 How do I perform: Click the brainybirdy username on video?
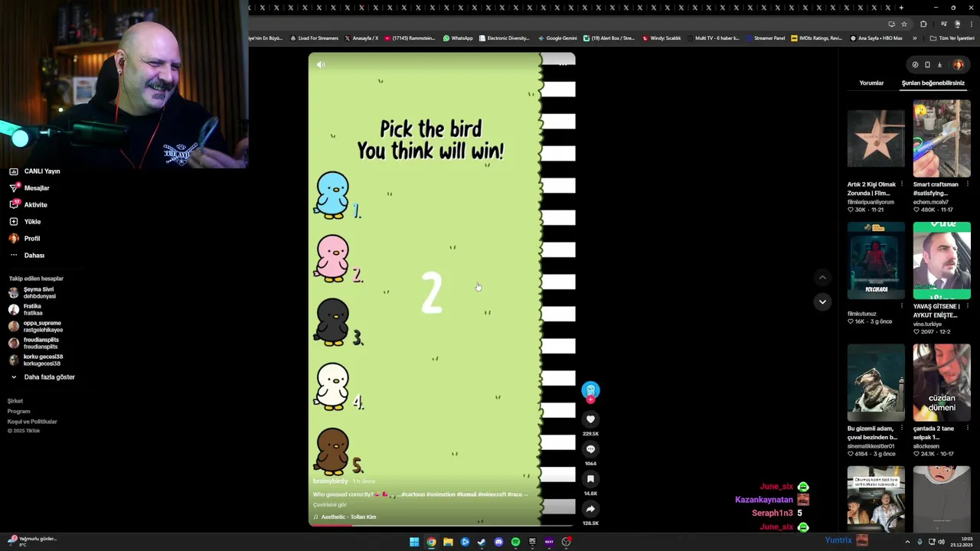tap(330, 481)
